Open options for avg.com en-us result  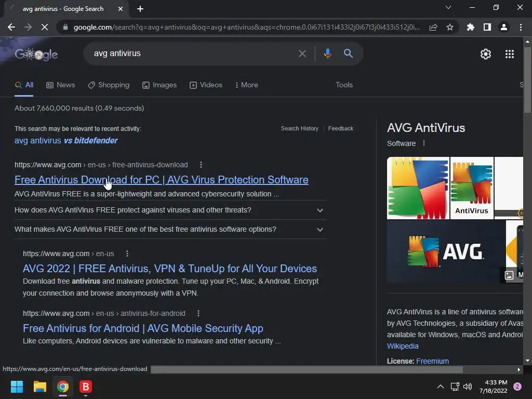pyautogui.click(x=127, y=254)
